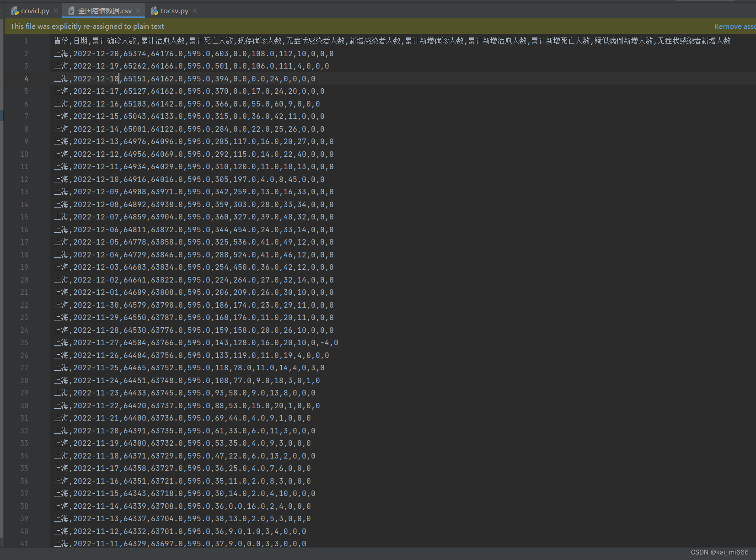Click the 上海 2022-12-05 data row

pyautogui.click(x=193, y=242)
